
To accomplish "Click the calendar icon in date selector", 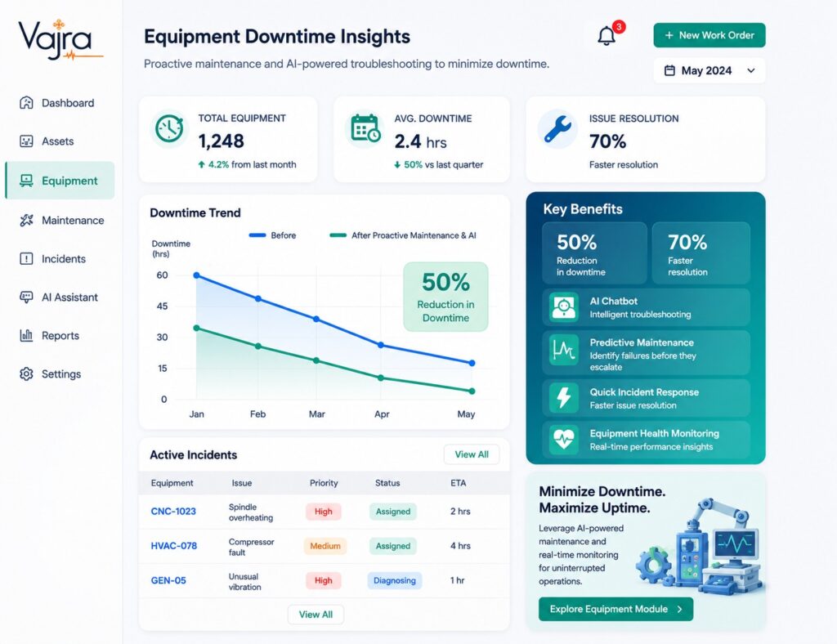I will 669,70.
